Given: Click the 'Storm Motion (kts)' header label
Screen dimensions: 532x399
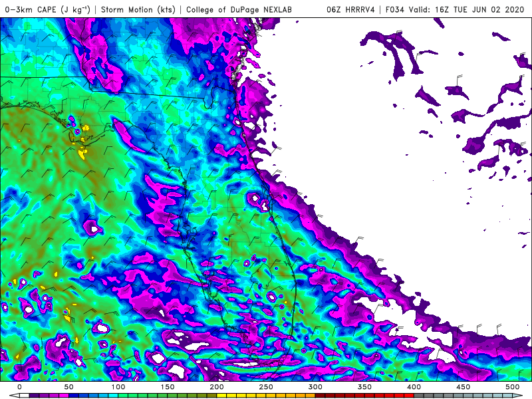Looking at the screenshot, I should 138,10.
